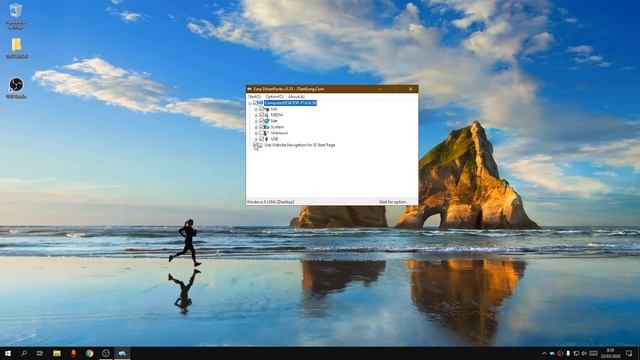Image resolution: width=640 pixels, height=360 pixels.
Task: Minimize the Easy DriverPacks window
Action: point(380,89)
